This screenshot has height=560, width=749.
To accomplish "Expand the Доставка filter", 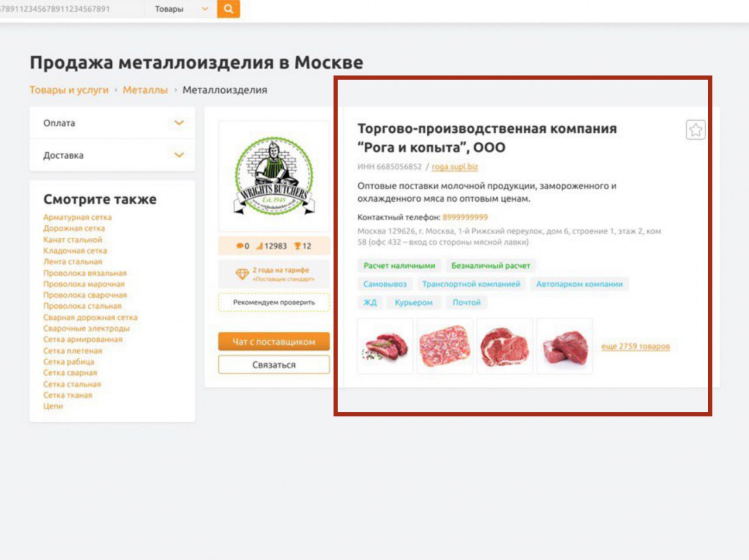I will [112, 155].
